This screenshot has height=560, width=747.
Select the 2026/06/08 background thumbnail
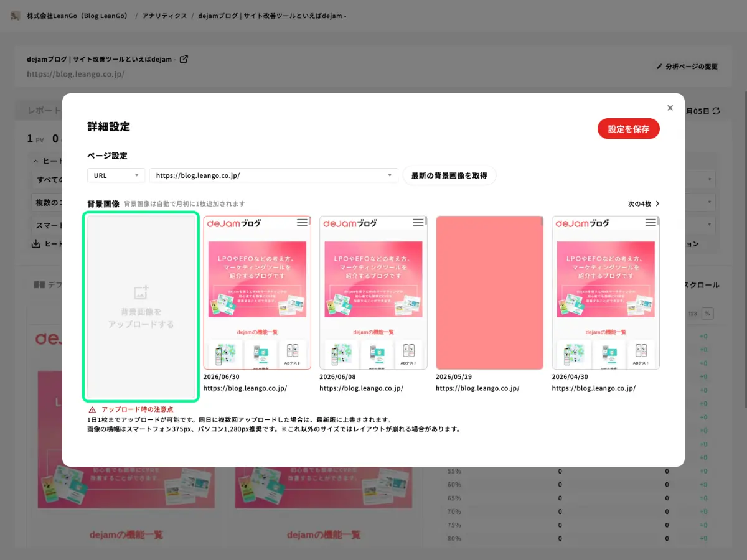coord(374,292)
